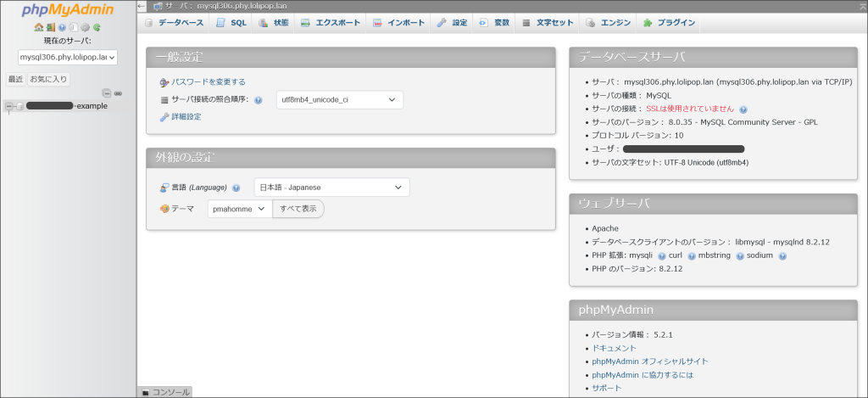This screenshot has height=398, width=868.
Task: Switch to the 状態 tab
Action: pos(274,23)
